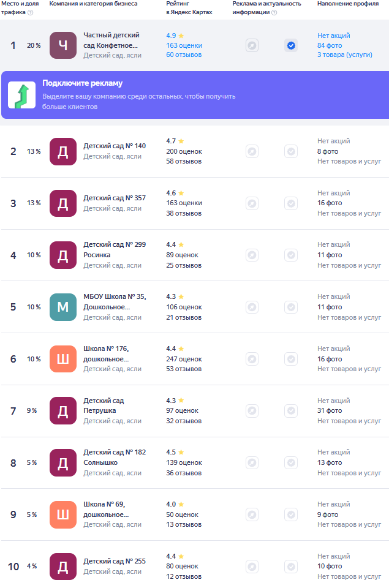Open company 'Частный детский сад Конфетное...'
The image size is (389, 588).
111,40
